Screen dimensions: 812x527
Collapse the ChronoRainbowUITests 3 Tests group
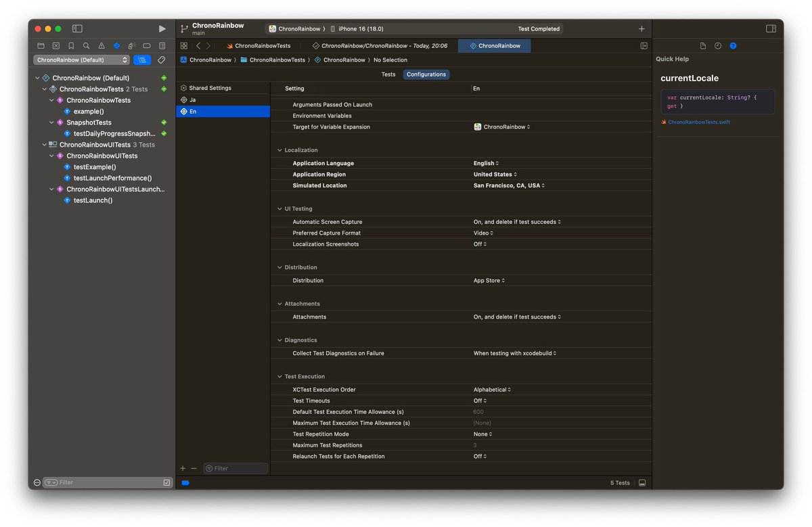click(x=45, y=145)
